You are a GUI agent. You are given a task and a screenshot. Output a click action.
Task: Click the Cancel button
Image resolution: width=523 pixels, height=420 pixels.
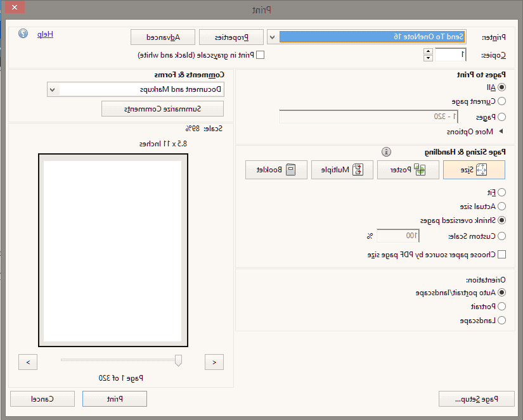click(42, 398)
